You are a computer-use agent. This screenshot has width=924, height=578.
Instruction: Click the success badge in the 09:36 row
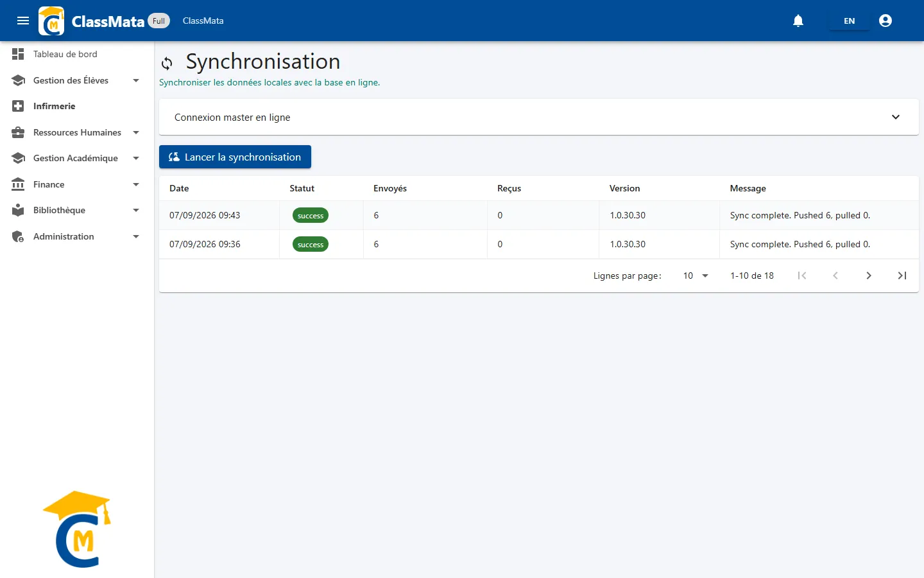point(311,244)
